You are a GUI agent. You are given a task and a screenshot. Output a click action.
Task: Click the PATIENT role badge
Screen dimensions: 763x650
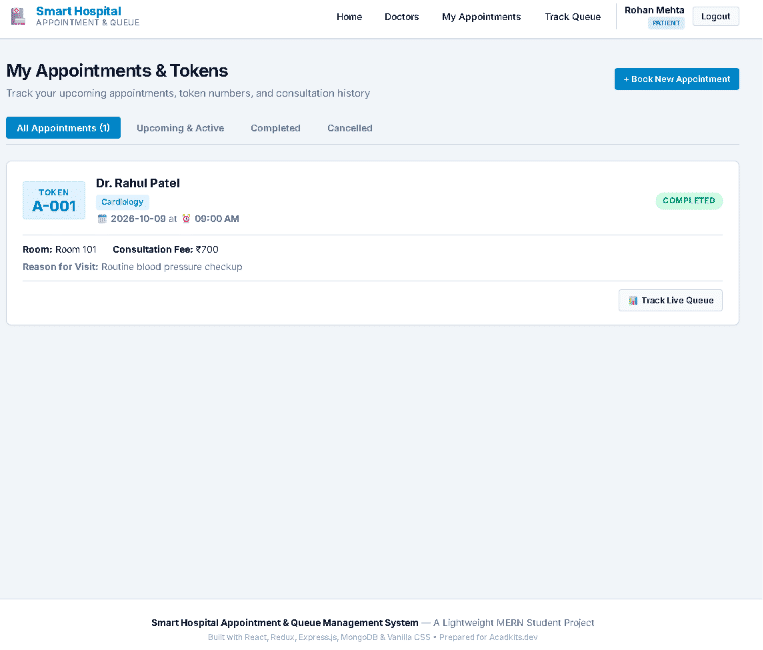point(666,23)
